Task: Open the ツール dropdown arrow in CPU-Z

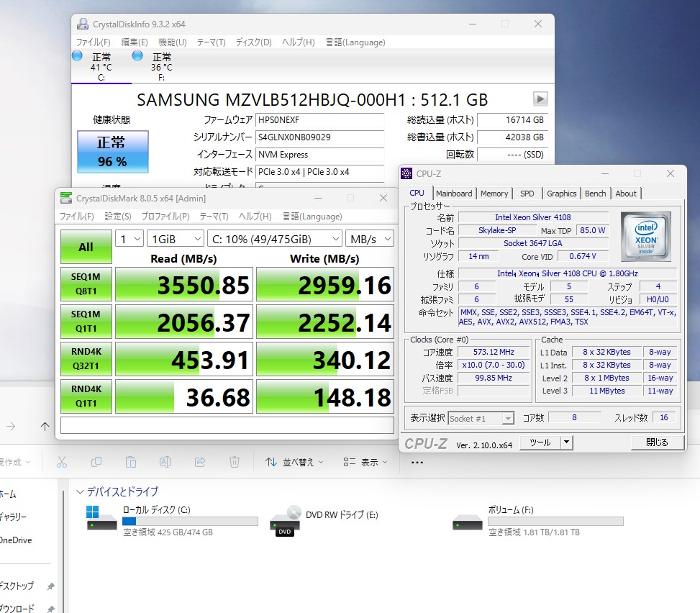Action: pos(566,442)
